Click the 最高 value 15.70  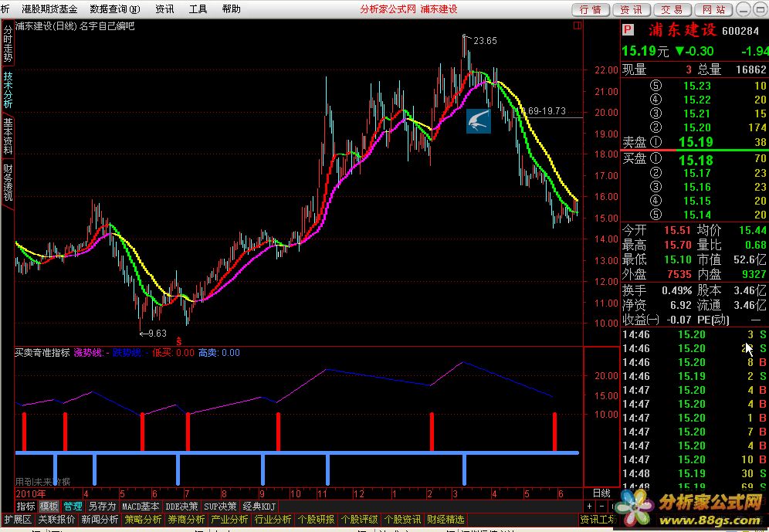click(x=678, y=245)
